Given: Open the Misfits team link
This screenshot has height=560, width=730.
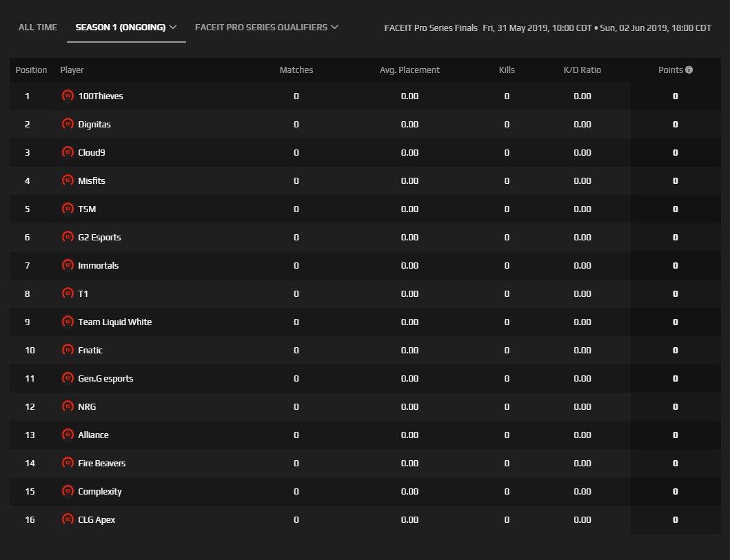Looking at the screenshot, I should tap(92, 180).
